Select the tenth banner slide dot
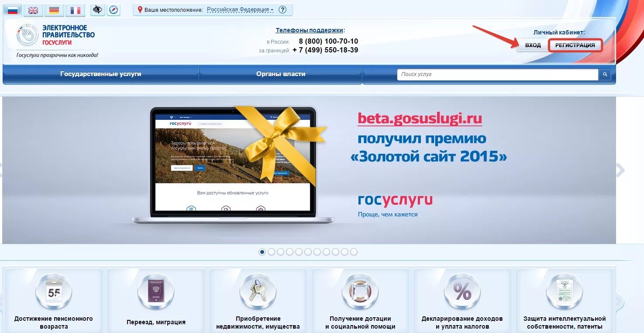The height and width of the screenshot is (333, 644). tap(344, 252)
